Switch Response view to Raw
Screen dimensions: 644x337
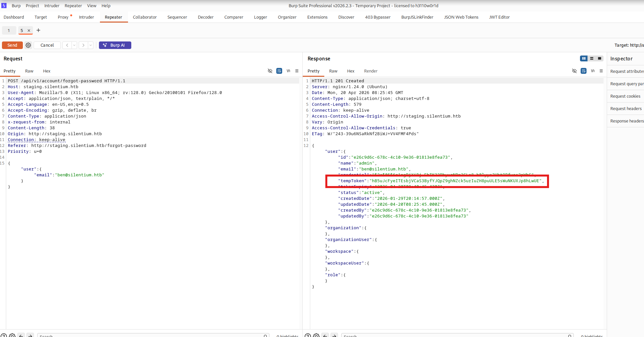click(x=333, y=71)
